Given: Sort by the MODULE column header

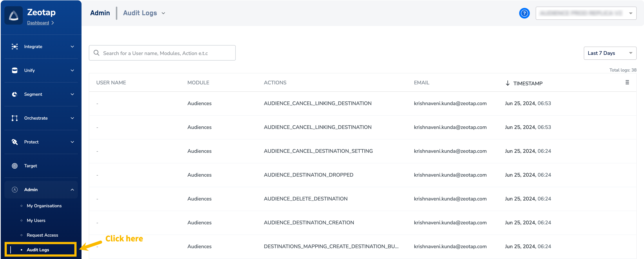Looking at the screenshot, I should coord(198,82).
